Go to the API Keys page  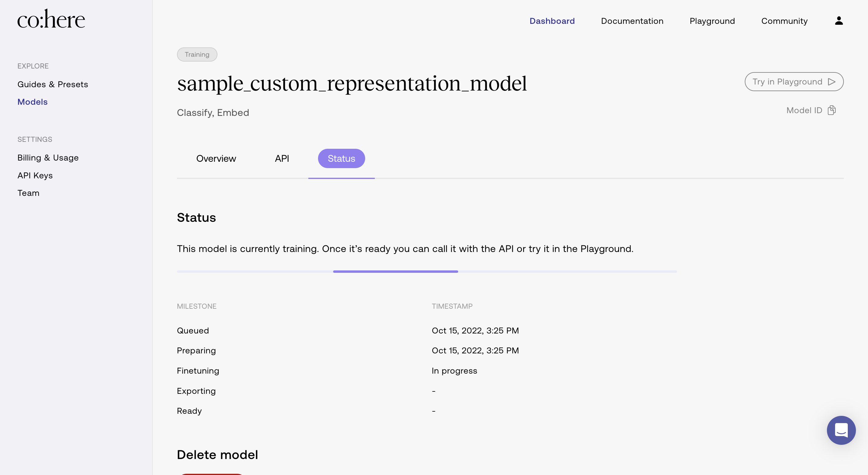(35, 175)
